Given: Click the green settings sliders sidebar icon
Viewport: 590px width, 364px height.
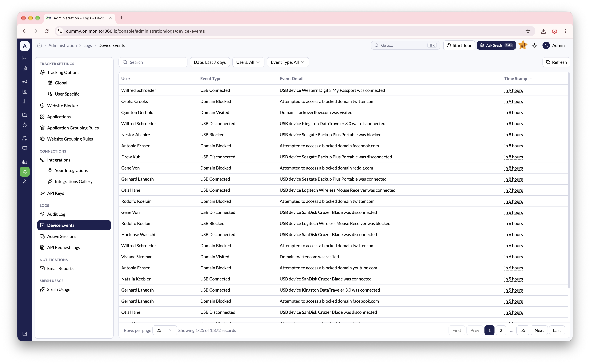Looking at the screenshot, I should click(x=25, y=172).
